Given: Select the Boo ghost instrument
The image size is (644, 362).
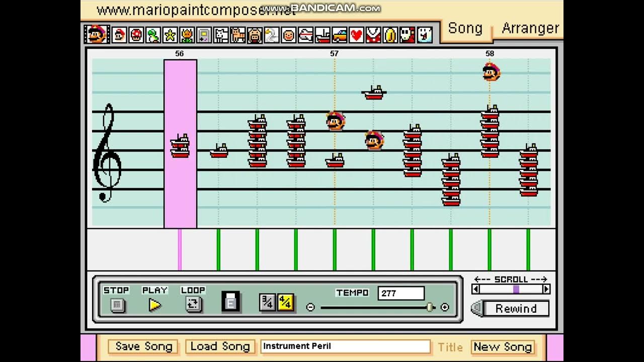Looking at the screenshot, I should coord(425,35).
